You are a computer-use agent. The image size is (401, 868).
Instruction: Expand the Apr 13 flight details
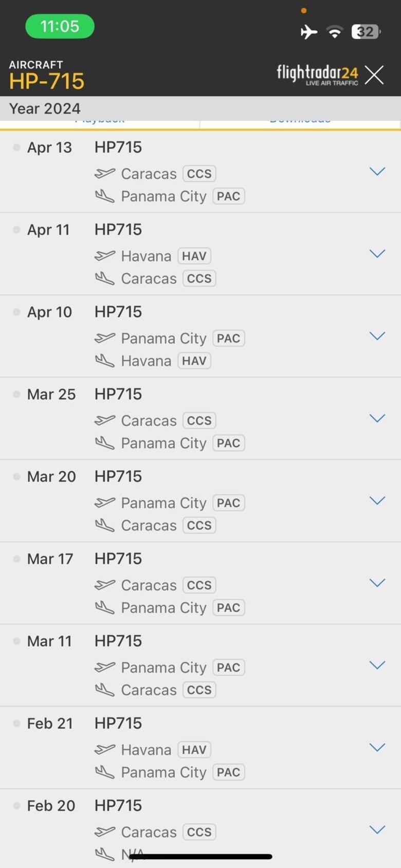point(377,172)
